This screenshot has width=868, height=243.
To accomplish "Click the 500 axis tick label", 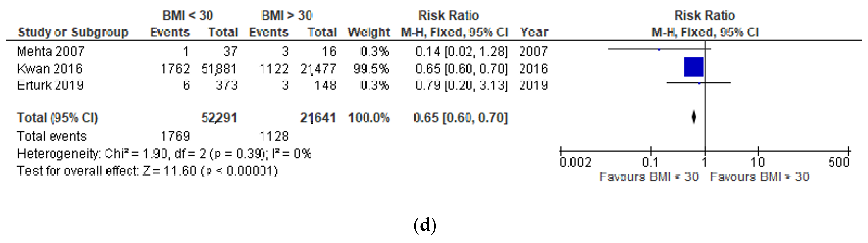I will coord(839,162).
